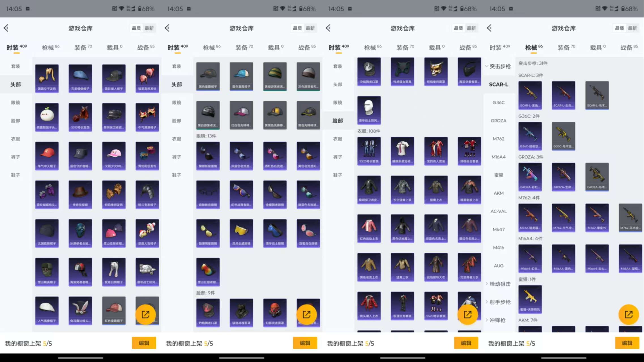Tap the export icon in the 枪械 panel
The height and width of the screenshot is (362, 644).
628,314
